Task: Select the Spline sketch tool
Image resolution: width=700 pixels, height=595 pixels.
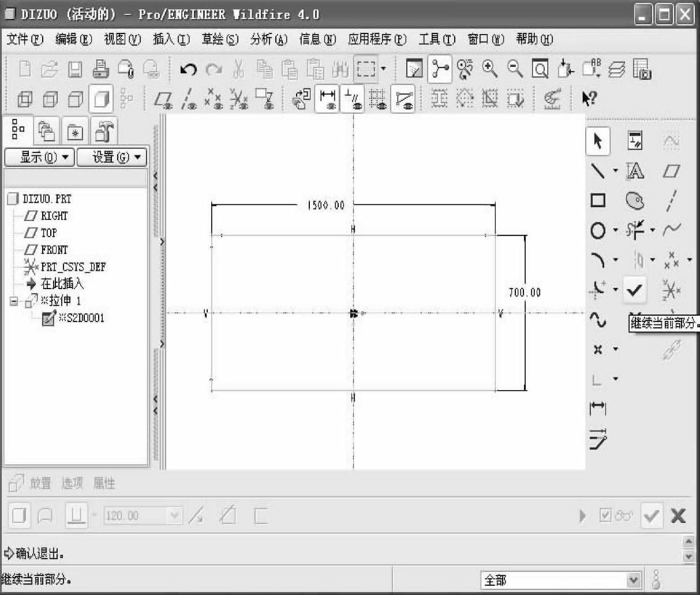Action: [x=598, y=319]
